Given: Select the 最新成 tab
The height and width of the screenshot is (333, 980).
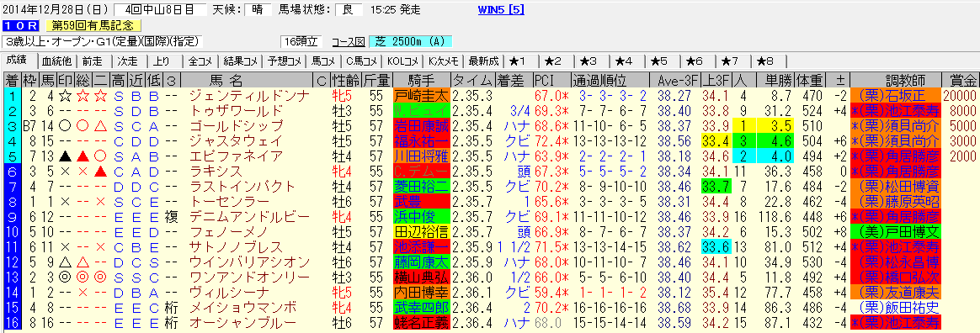Looking at the screenshot, I should 484,61.
